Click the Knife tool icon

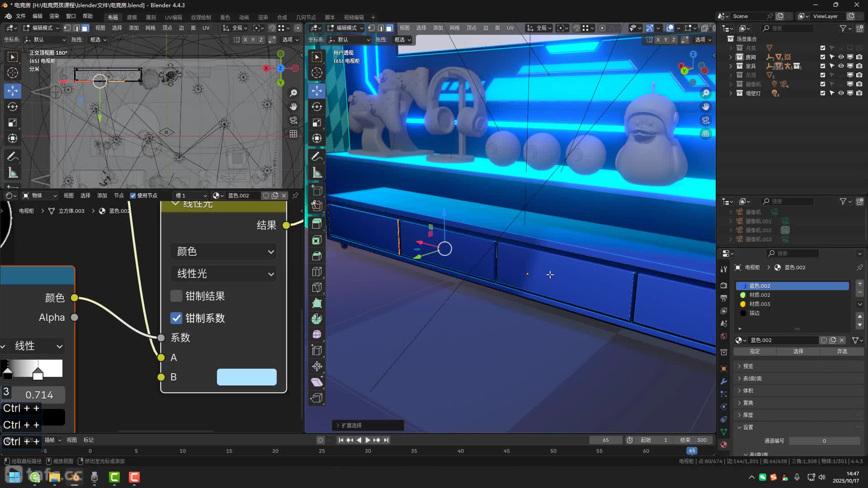tap(317, 287)
